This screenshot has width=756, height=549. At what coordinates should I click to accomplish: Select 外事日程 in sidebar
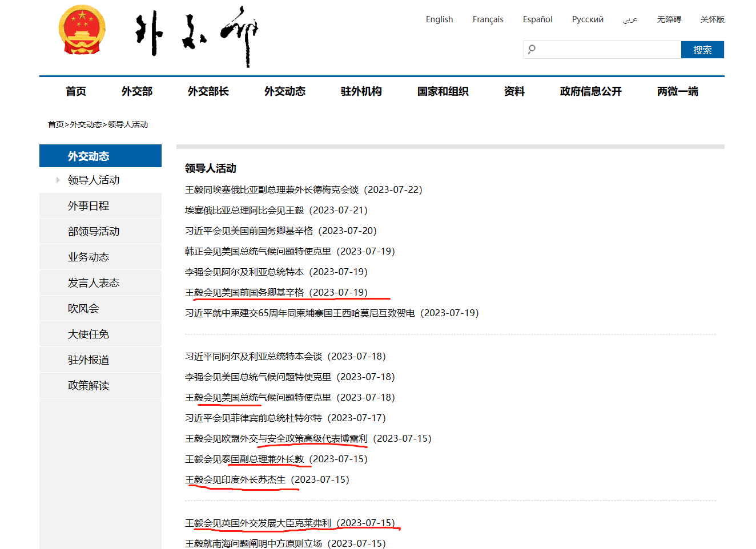point(100,205)
